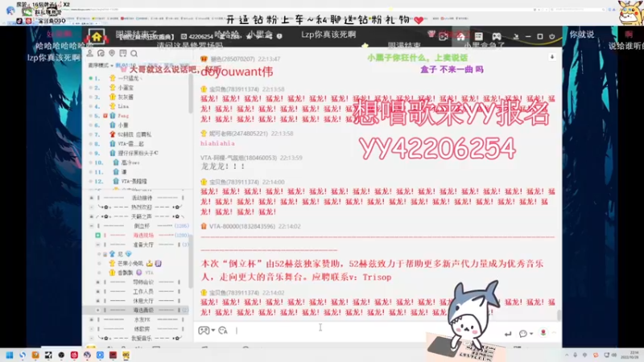Expand the 海选通道 sub-channel
This screenshot has height=362, width=644.
(x=97, y=310)
